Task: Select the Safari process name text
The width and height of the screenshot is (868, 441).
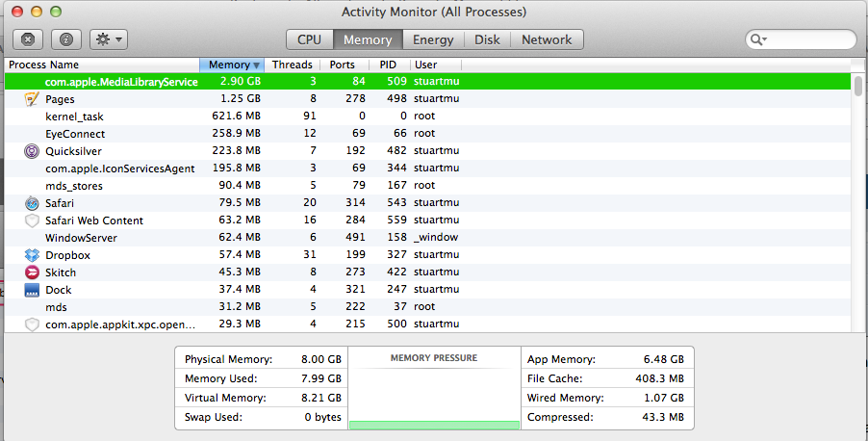Action: 60,203
